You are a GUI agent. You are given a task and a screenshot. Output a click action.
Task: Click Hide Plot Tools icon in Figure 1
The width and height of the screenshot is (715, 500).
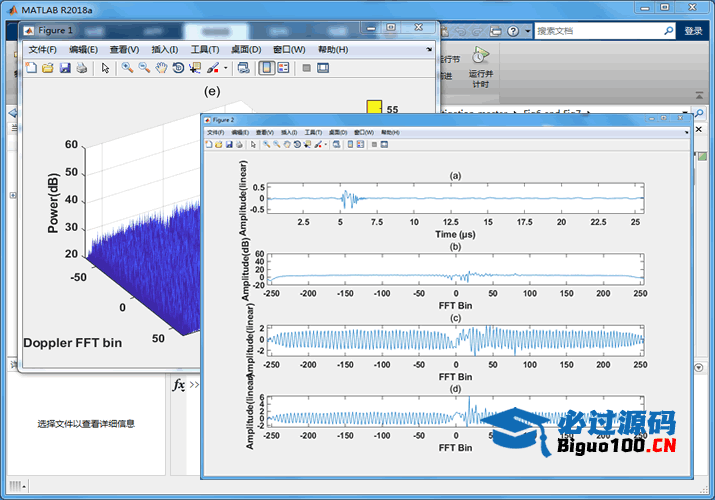pos(306,68)
